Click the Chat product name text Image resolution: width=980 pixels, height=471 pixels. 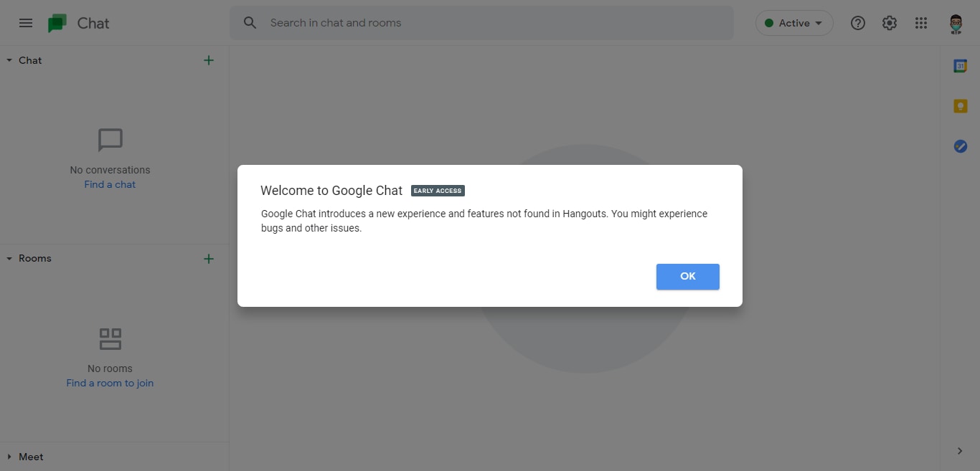93,23
